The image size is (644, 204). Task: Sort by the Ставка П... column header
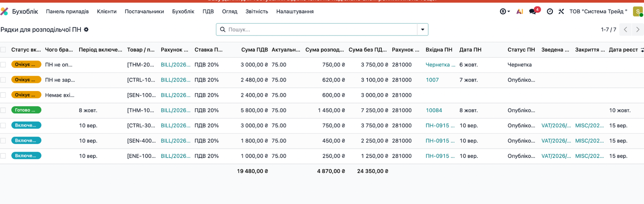(208, 50)
